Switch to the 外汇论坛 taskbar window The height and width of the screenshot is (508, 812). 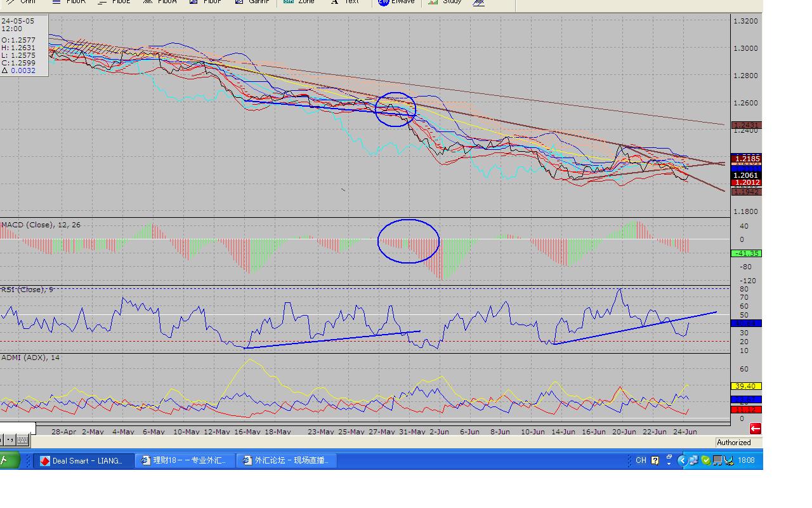287,461
